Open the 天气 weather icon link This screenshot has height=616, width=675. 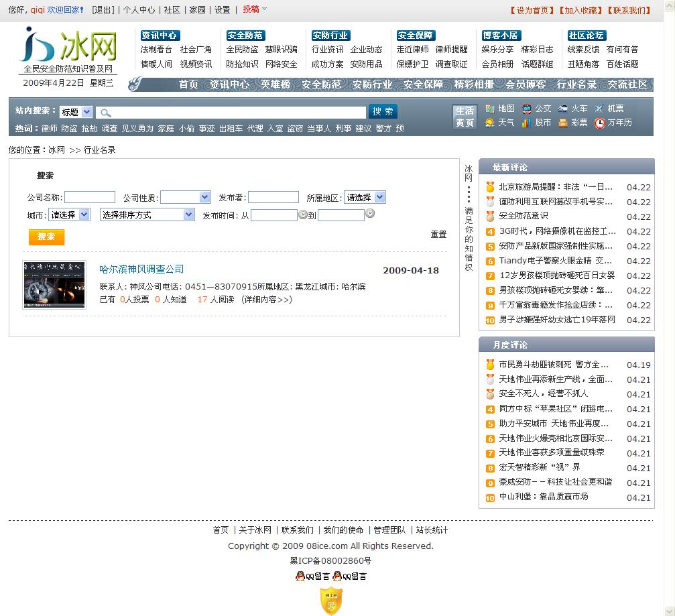pyautogui.click(x=489, y=123)
